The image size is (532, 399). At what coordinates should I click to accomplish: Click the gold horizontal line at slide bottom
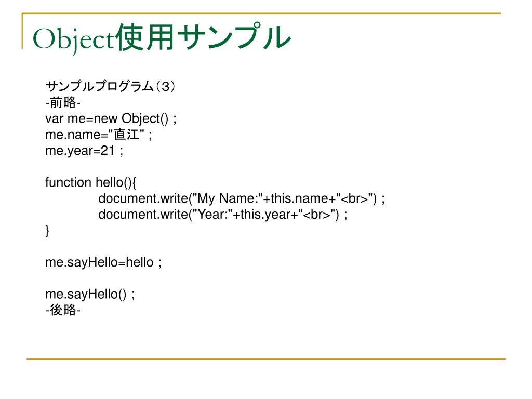pyautogui.click(x=266, y=358)
